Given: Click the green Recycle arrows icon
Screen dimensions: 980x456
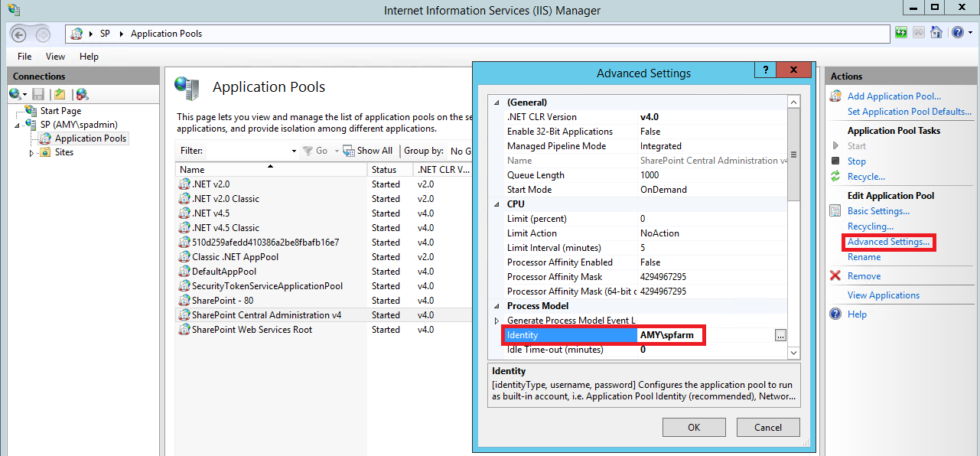Looking at the screenshot, I should click(x=835, y=177).
